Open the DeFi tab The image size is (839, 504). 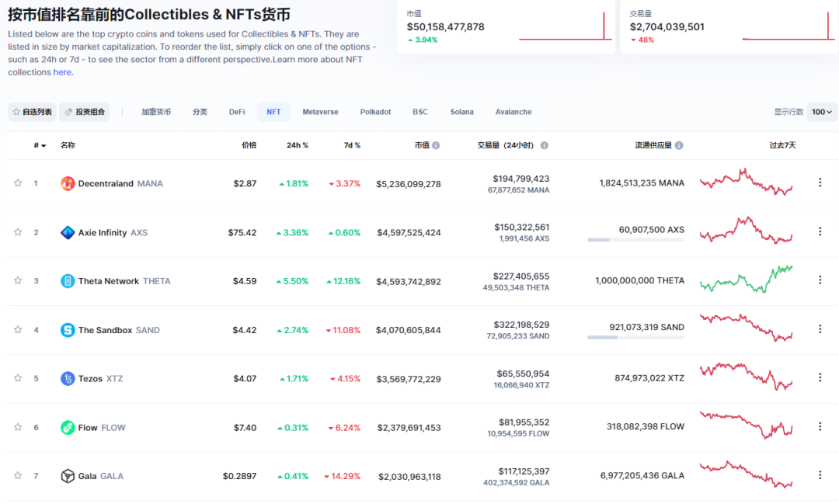click(x=237, y=112)
